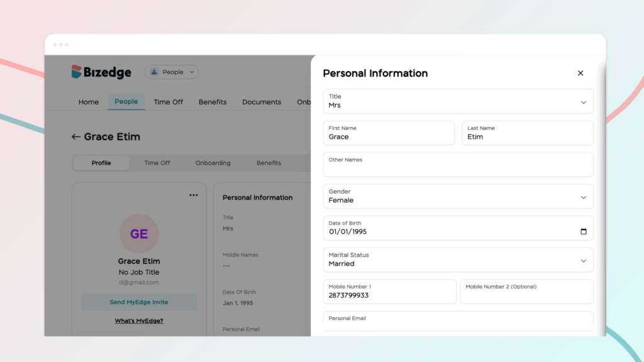
Task: Open the three-dot menu on profile card
Action: tap(194, 195)
